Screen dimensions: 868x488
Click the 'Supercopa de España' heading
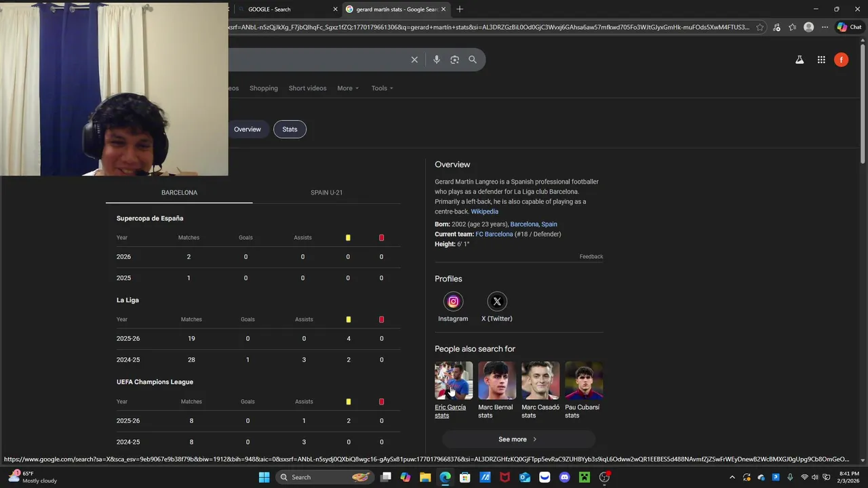tap(150, 218)
